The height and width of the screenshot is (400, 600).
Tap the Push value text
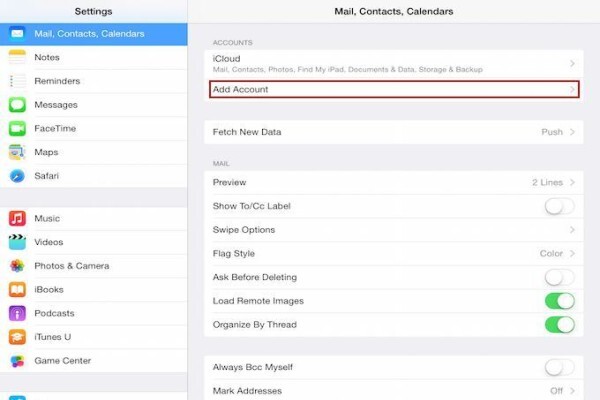point(552,132)
